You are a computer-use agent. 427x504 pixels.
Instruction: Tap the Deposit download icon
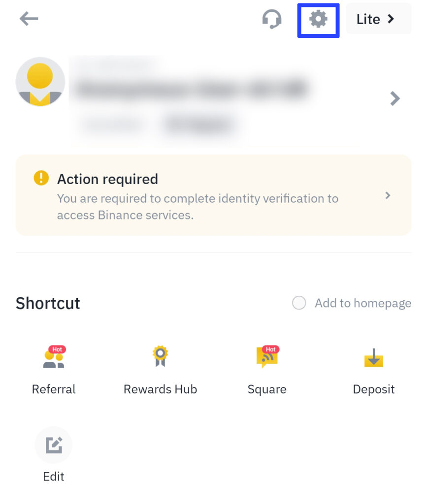tap(374, 357)
